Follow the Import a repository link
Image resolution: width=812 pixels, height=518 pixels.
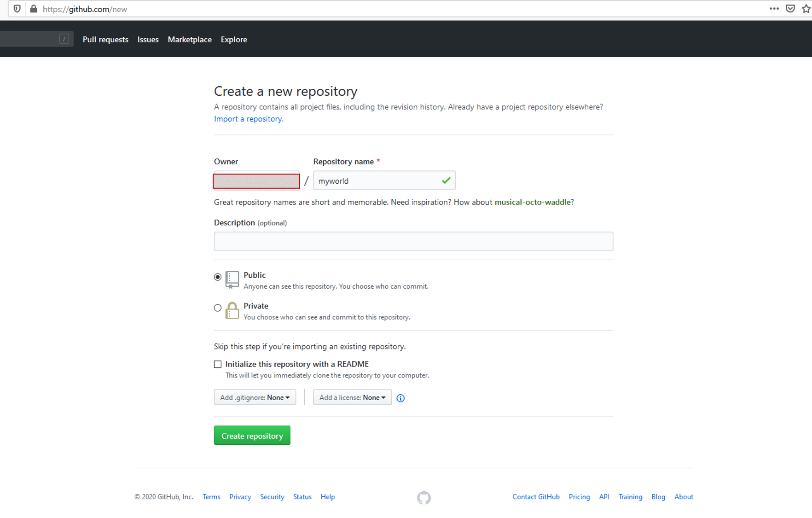249,119
